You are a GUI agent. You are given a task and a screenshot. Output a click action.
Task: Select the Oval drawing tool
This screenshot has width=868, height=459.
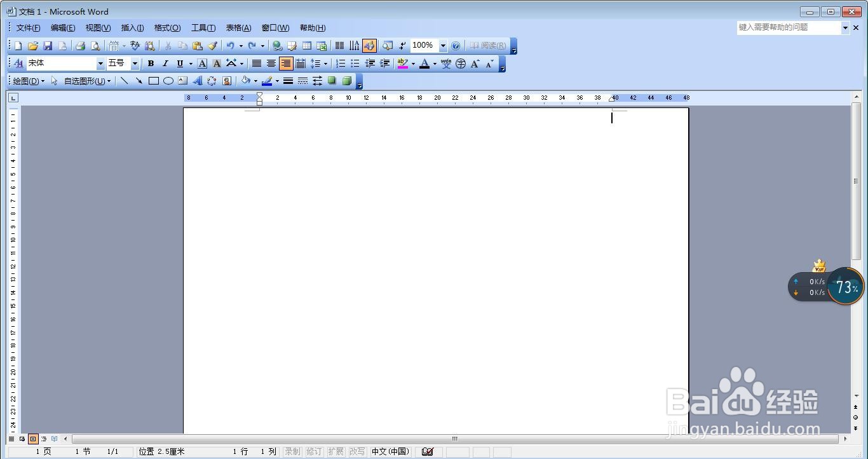coord(168,81)
